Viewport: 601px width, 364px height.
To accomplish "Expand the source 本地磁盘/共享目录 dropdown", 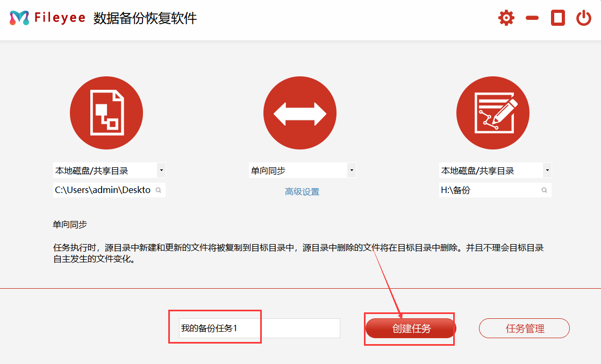I will pos(161,170).
